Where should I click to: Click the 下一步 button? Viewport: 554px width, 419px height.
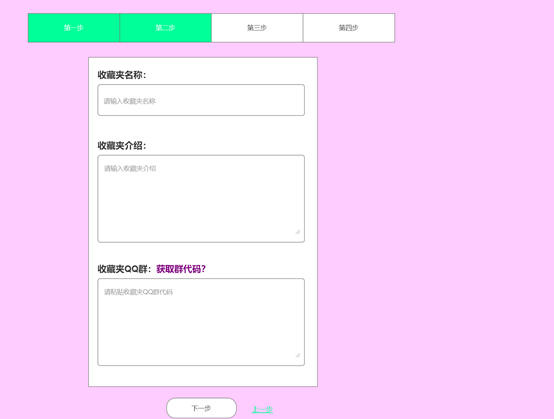tap(201, 408)
